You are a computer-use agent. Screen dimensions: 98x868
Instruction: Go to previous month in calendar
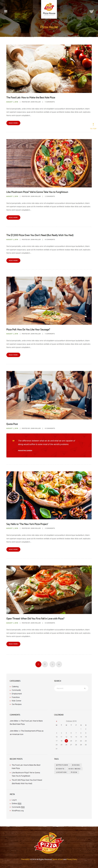56,721
